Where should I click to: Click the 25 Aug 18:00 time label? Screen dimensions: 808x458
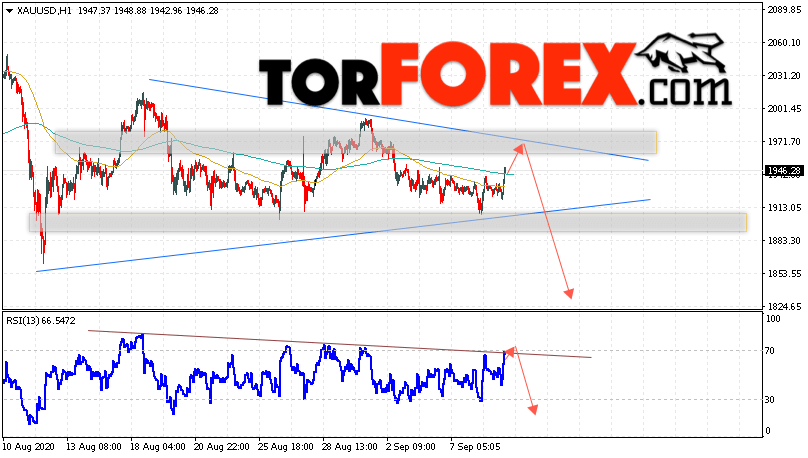point(286,447)
